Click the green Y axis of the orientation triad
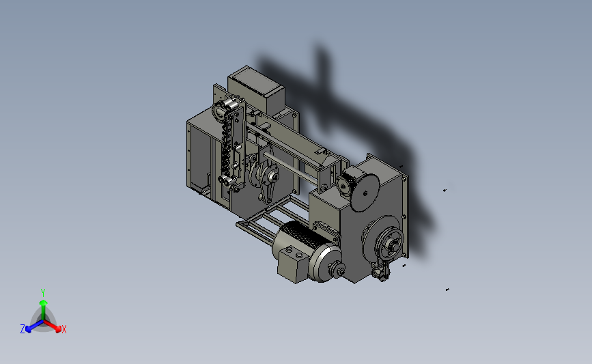This screenshot has width=592, height=364. [43, 306]
